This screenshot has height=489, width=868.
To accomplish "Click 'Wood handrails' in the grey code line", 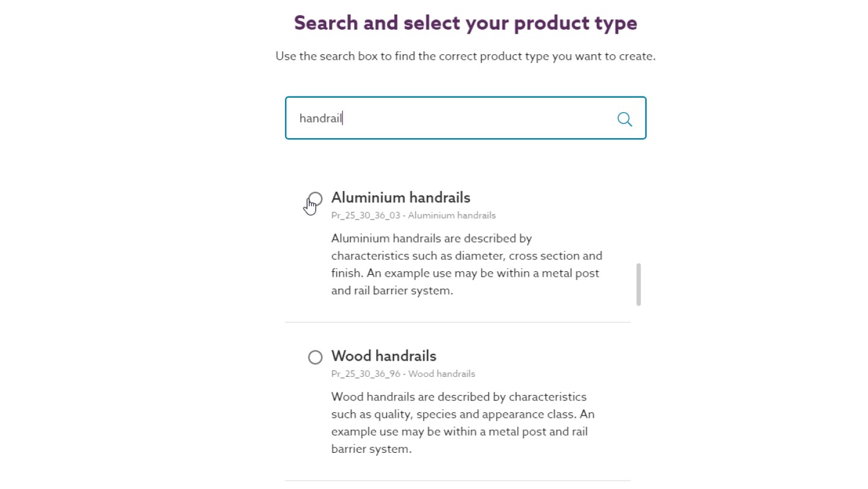I will (442, 374).
